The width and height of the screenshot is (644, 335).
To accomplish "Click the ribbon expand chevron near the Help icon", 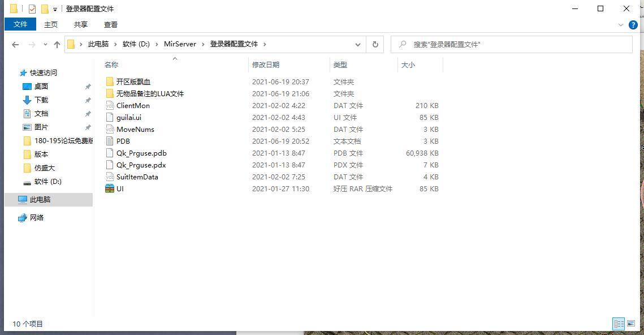I will [621, 24].
